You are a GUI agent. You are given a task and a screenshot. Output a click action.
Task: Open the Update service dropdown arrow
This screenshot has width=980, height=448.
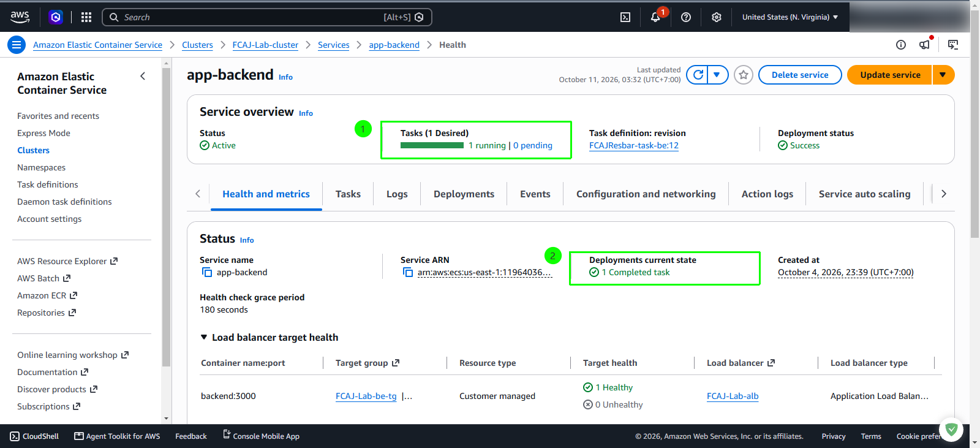943,75
